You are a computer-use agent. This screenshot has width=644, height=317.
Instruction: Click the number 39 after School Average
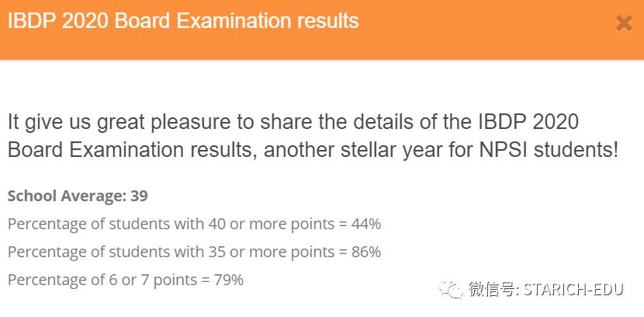[x=139, y=196]
